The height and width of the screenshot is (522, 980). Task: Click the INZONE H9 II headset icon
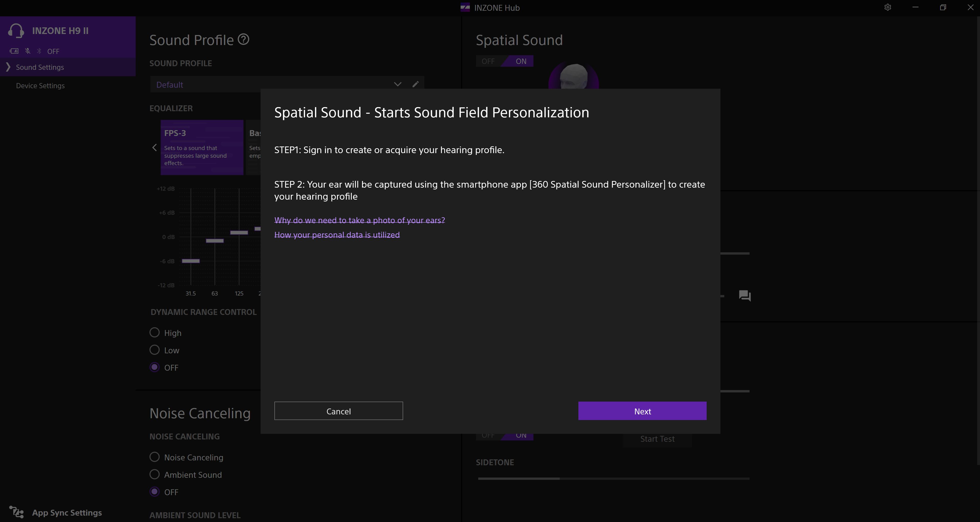click(16, 31)
